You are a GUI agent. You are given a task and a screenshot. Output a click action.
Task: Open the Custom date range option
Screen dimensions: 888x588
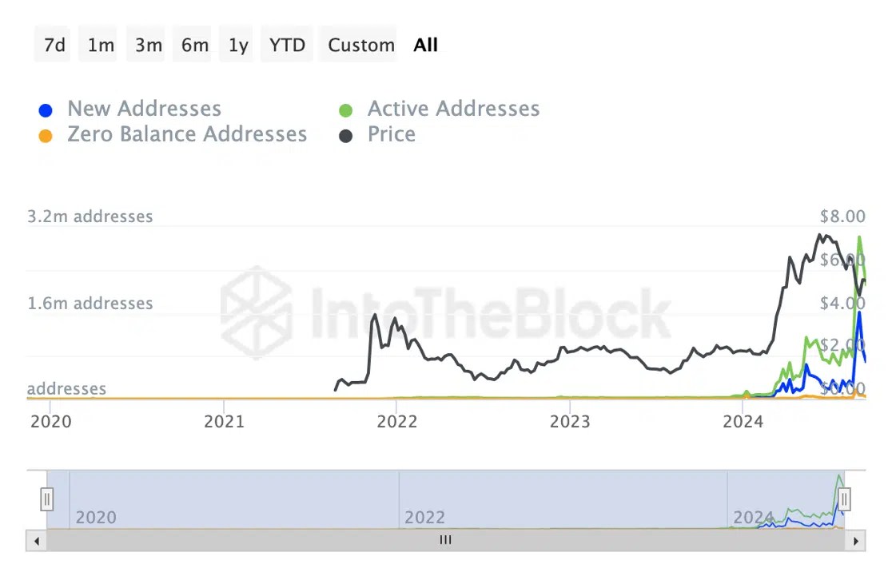pyautogui.click(x=358, y=45)
